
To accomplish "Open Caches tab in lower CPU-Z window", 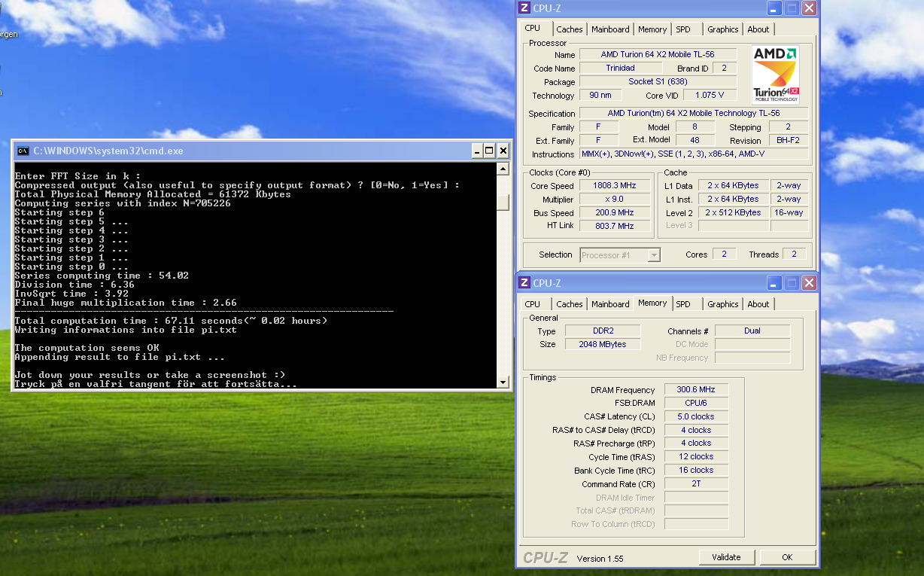I will [x=570, y=304].
